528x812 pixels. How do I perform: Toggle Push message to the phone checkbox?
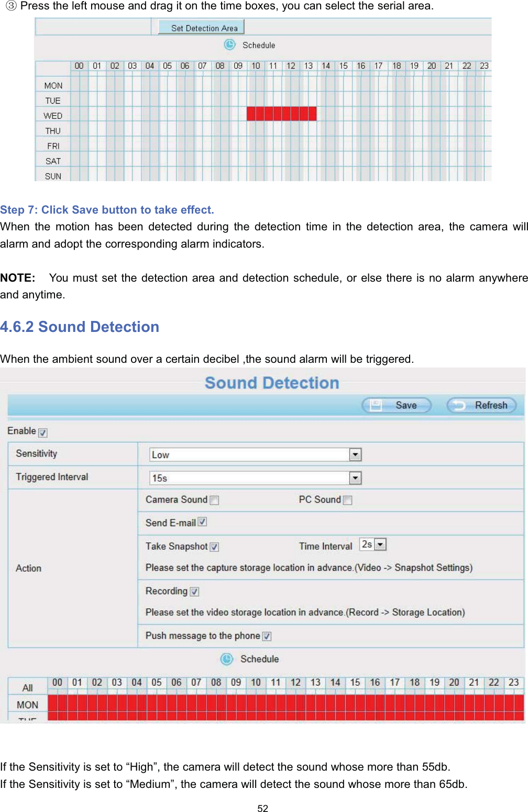(267, 636)
